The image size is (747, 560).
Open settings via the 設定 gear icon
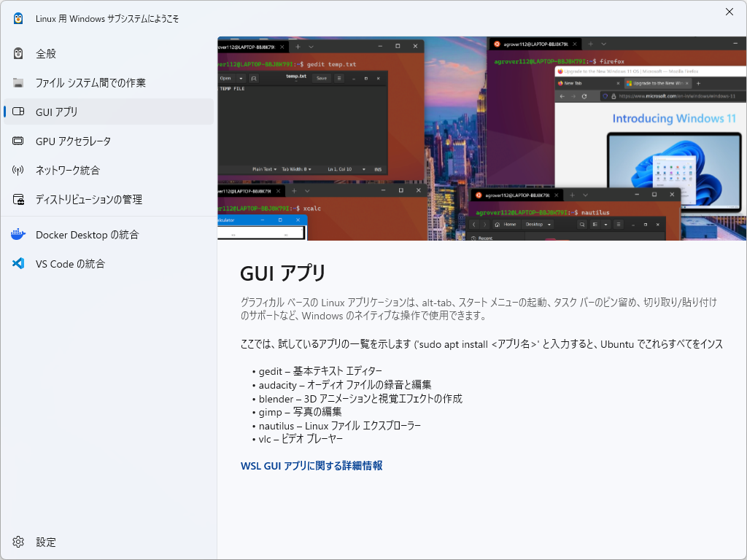click(x=18, y=542)
